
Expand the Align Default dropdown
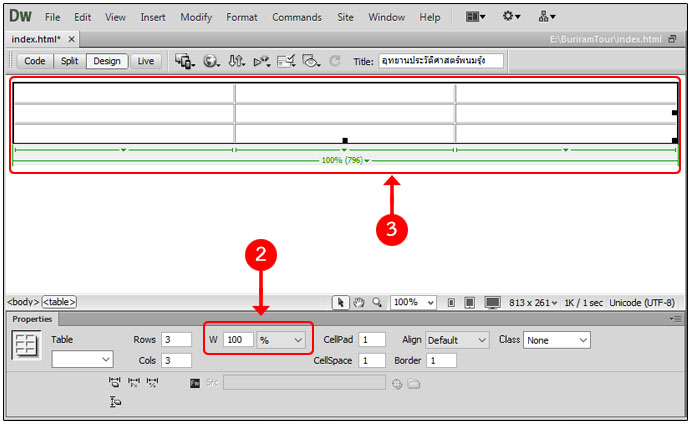(457, 340)
